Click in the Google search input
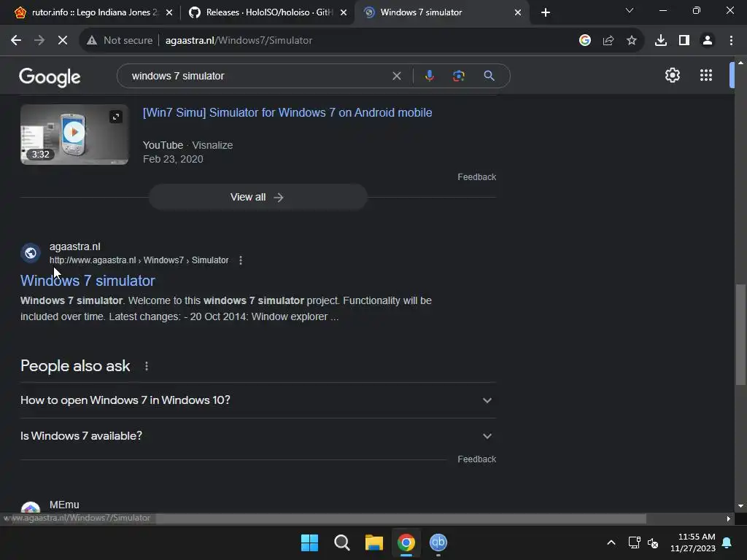The width and height of the screenshot is (747, 560). (258, 76)
